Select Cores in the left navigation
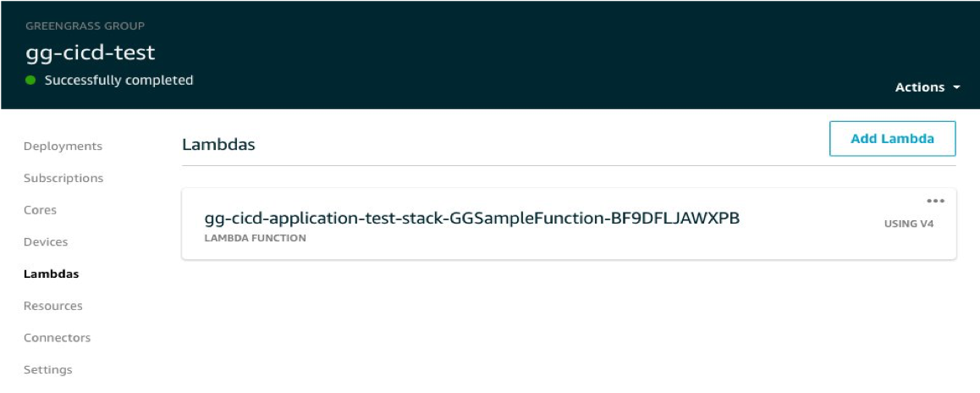 [x=40, y=210]
